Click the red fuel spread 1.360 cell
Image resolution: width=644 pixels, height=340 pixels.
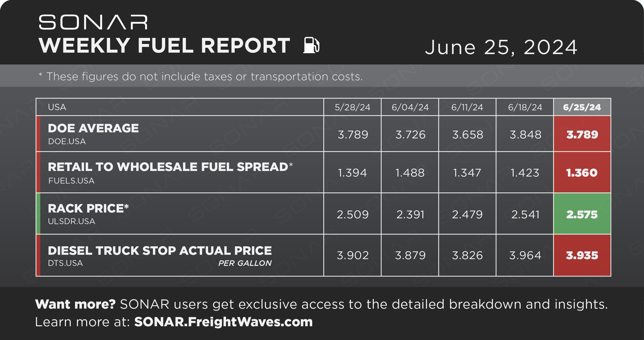point(582,172)
